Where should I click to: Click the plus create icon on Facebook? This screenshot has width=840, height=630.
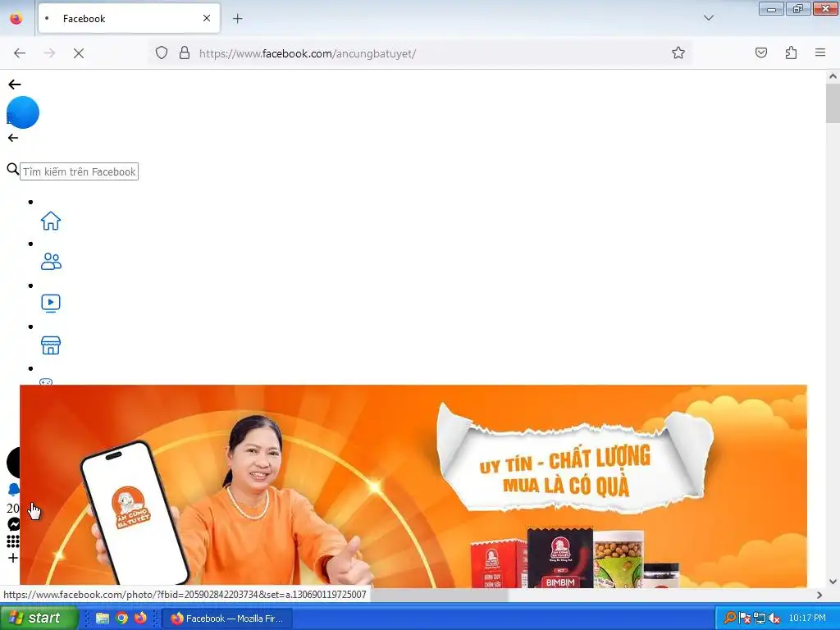pos(13,558)
